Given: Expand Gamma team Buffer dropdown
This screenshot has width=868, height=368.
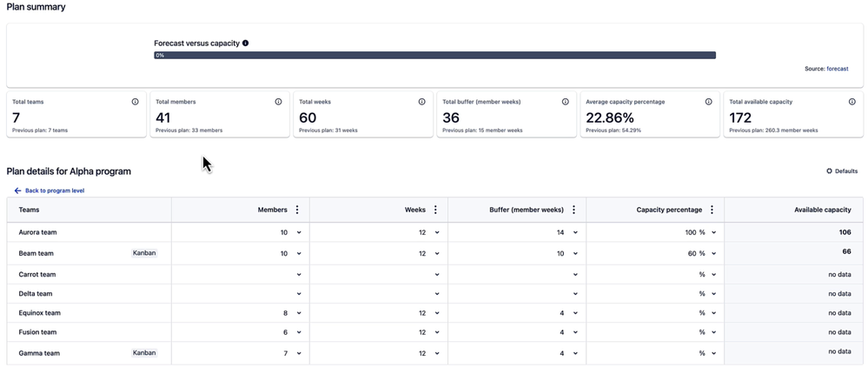Looking at the screenshot, I should (576, 353).
